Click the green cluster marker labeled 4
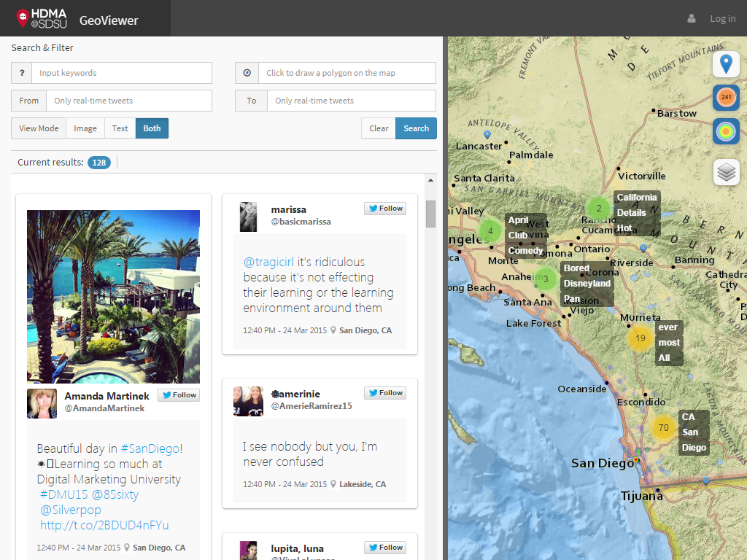The width and height of the screenshot is (747, 560). pyautogui.click(x=489, y=231)
